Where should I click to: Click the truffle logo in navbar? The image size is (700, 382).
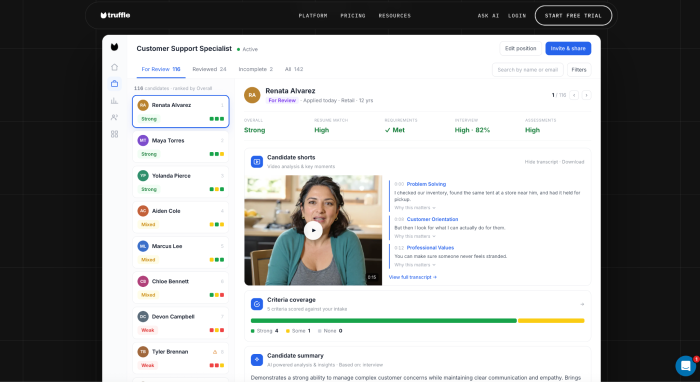pyautogui.click(x=115, y=15)
